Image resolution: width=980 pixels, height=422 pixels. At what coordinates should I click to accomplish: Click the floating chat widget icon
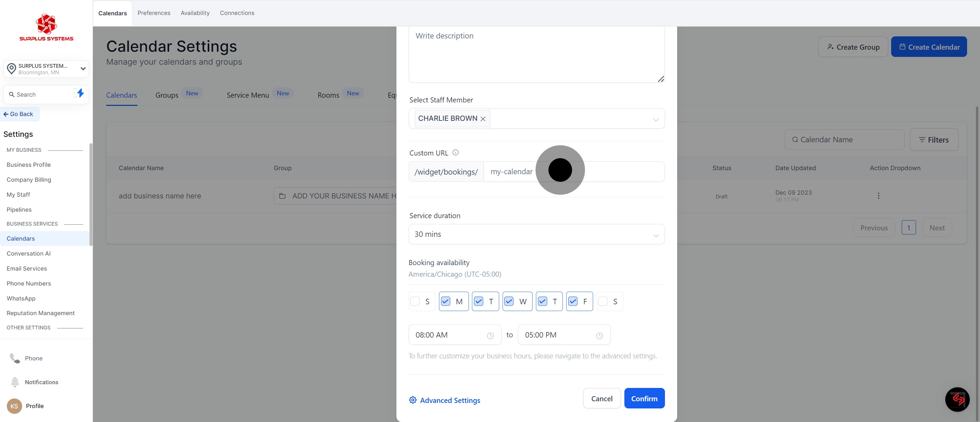click(957, 399)
